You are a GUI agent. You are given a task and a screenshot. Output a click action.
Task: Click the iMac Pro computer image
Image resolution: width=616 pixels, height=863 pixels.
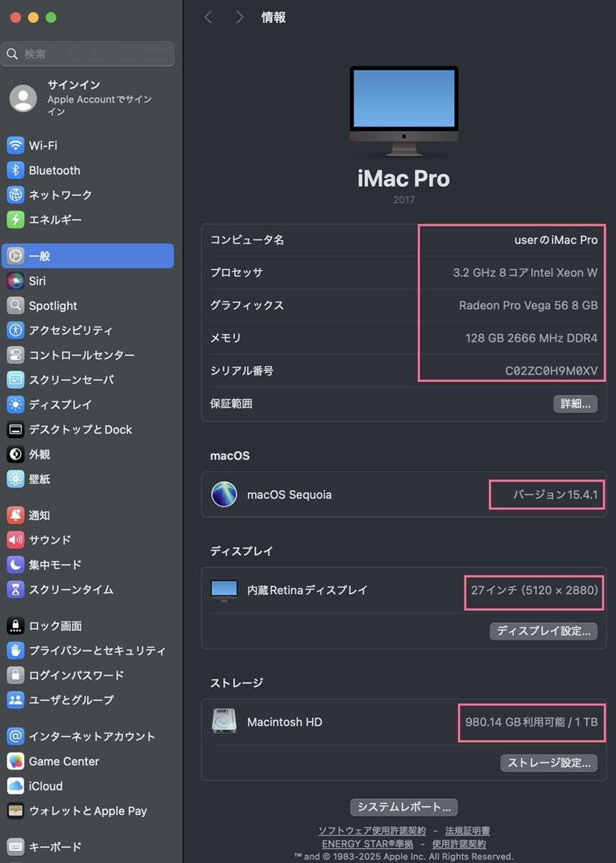point(404,111)
